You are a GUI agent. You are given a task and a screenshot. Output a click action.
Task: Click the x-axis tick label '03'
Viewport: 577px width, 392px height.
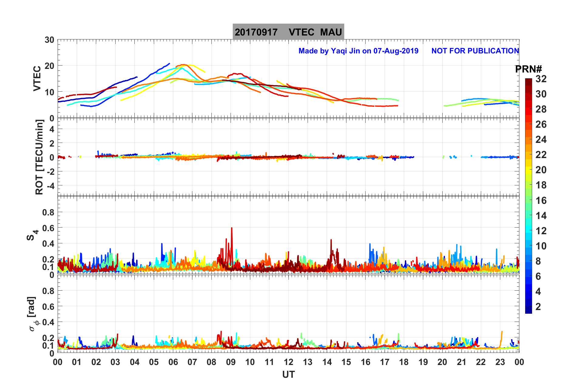(x=115, y=362)
